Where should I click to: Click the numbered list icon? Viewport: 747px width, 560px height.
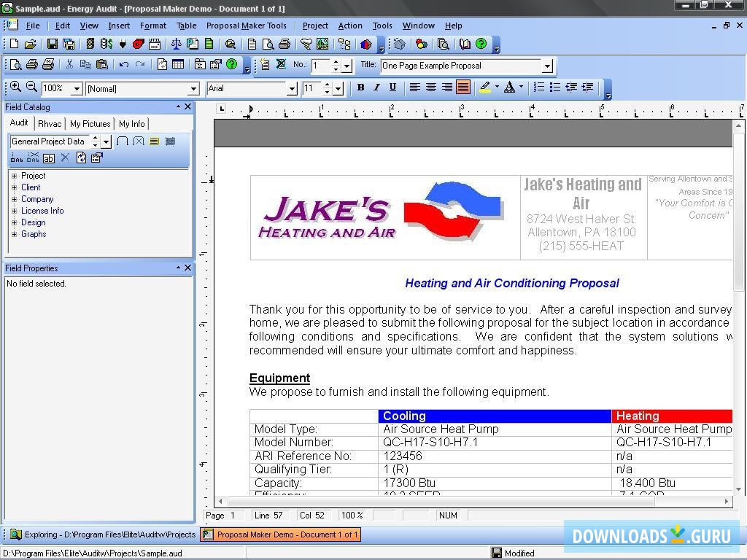pos(539,87)
